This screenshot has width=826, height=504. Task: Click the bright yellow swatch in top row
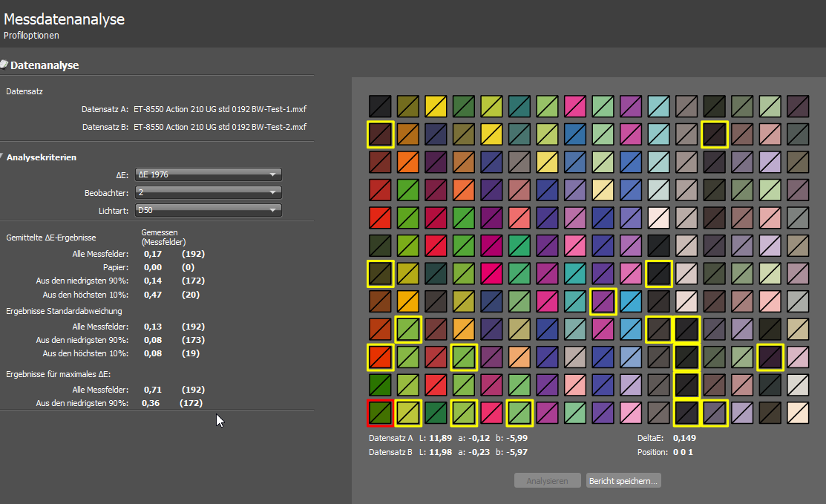(436, 105)
